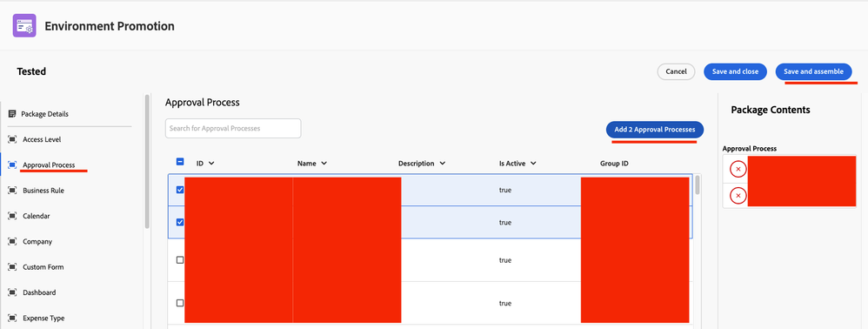Click the Save and assemble button

click(x=814, y=71)
